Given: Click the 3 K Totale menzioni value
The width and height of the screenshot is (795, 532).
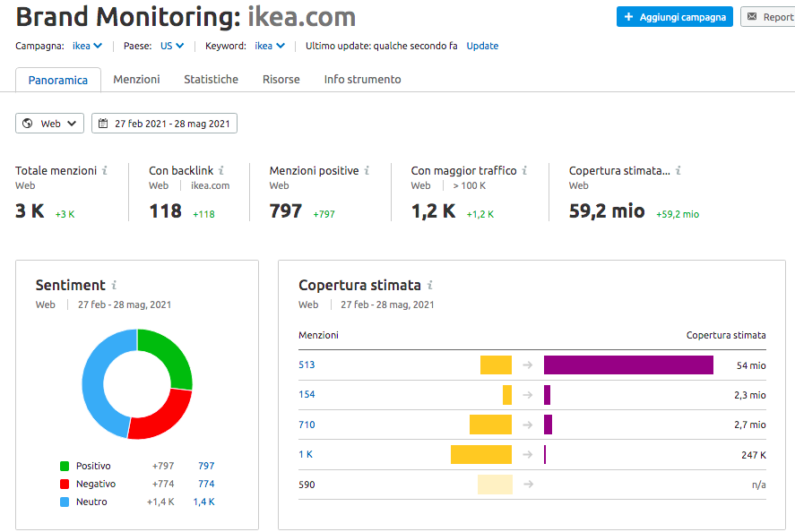Looking at the screenshot, I should click(30, 211).
